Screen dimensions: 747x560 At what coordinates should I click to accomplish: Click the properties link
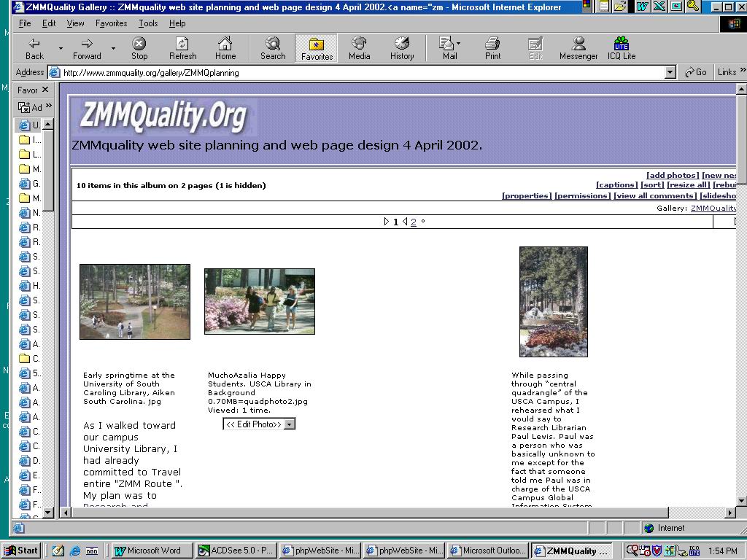[527, 195]
